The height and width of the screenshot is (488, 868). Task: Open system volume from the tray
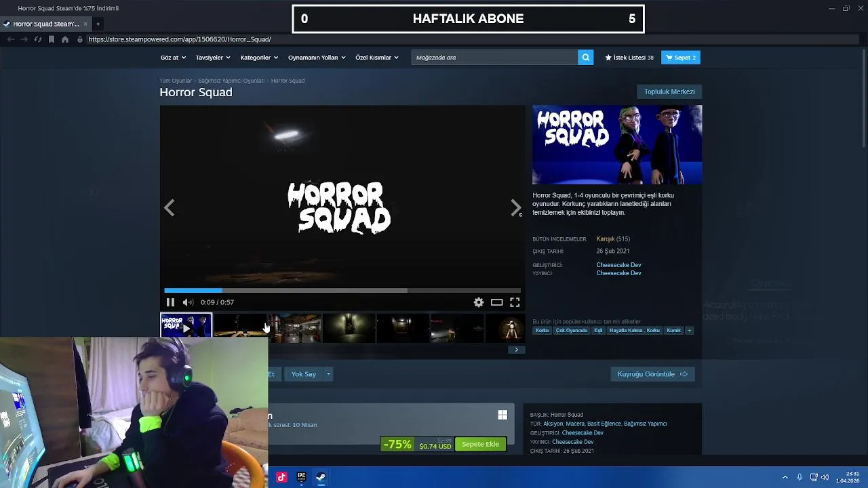click(x=825, y=477)
